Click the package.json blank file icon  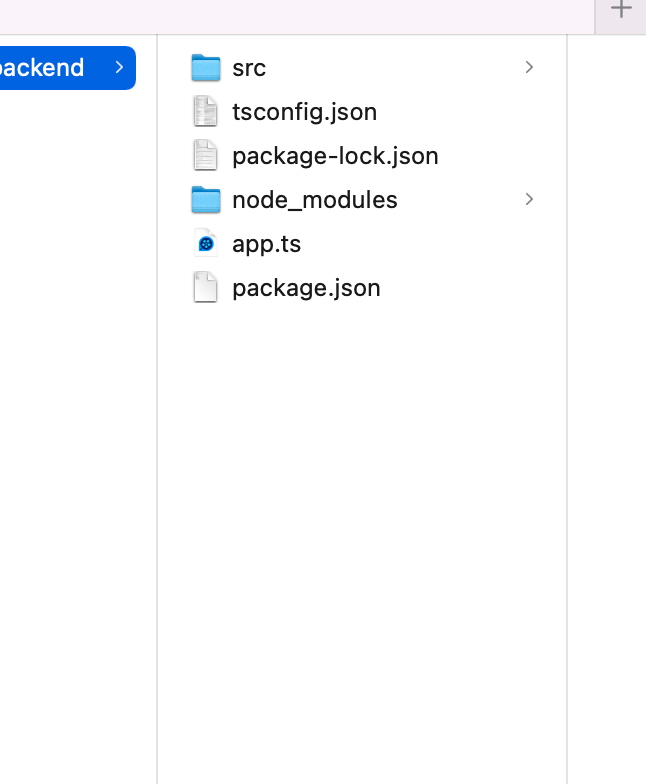point(205,288)
